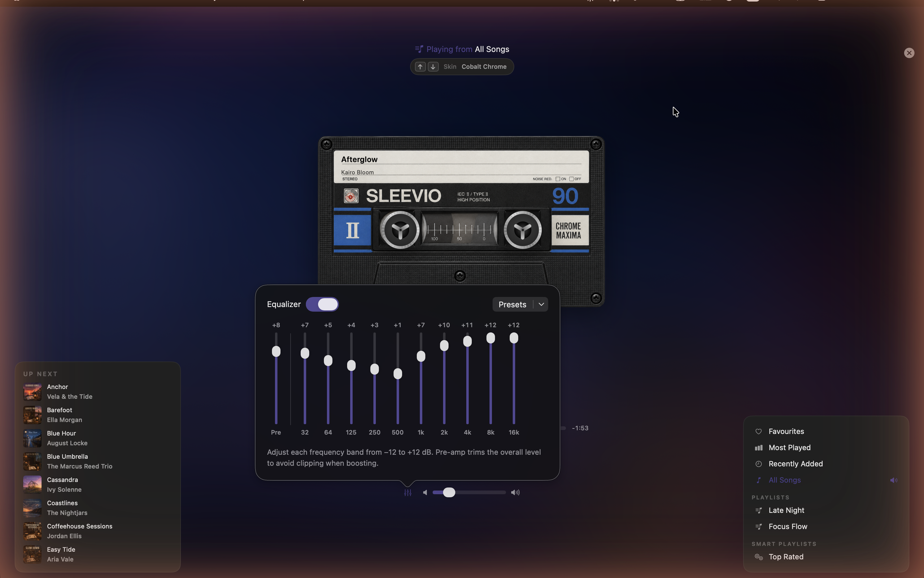
Task: Play Anchor from Up Next
Action: [98, 392]
